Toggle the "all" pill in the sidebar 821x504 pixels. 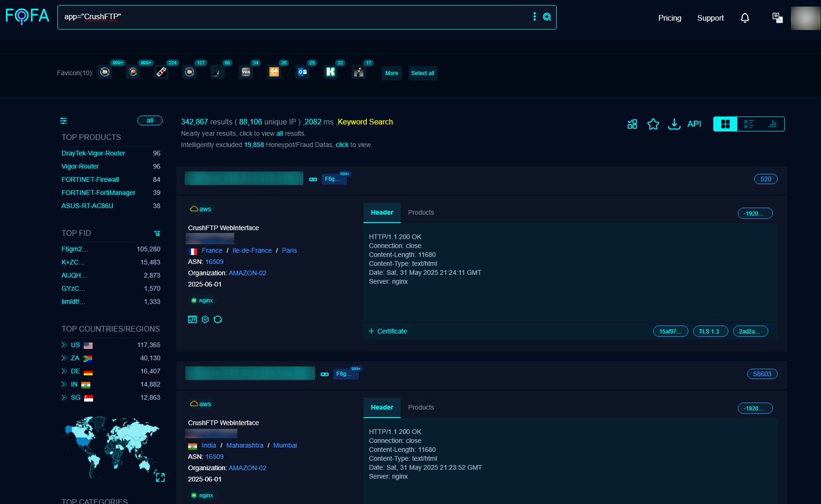tap(150, 120)
